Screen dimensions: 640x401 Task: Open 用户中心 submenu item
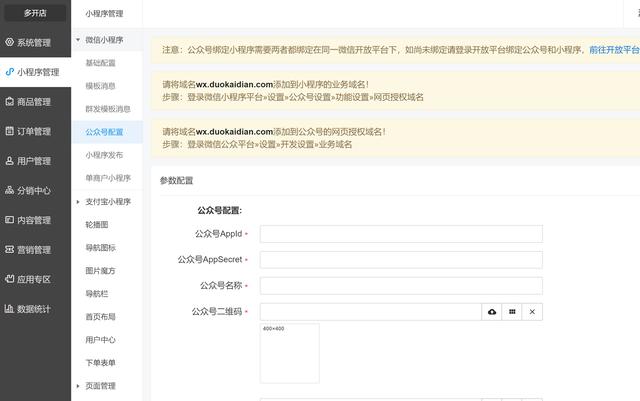[100, 340]
